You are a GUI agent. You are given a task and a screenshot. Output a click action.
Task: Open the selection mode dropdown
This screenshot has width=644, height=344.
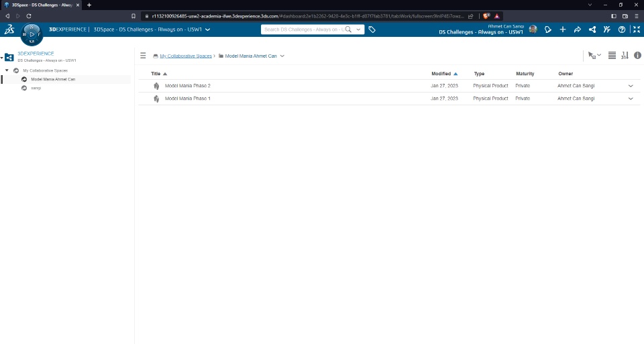click(x=594, y=56)
